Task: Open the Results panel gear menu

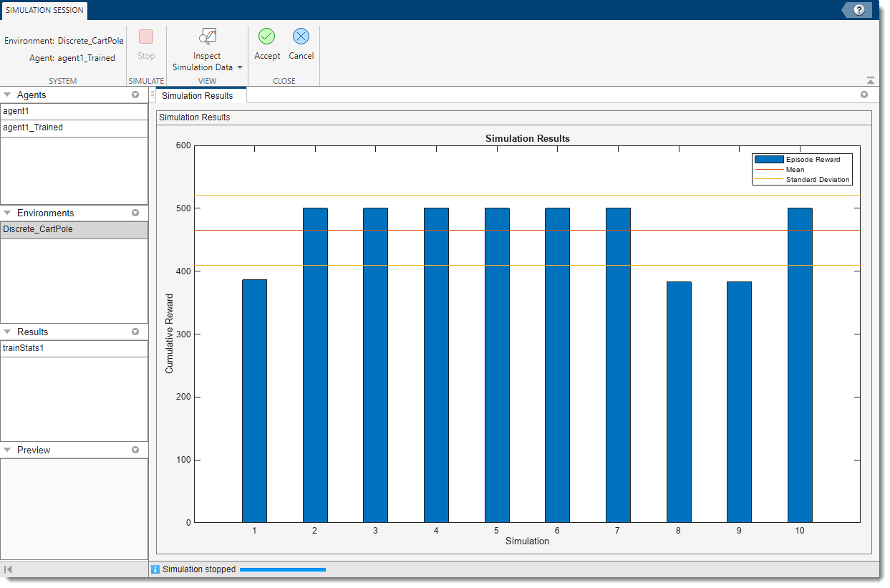Action: [135, 332]
